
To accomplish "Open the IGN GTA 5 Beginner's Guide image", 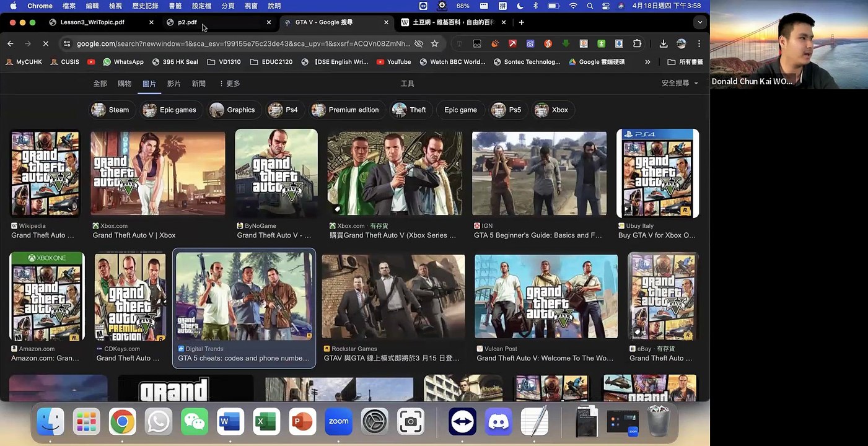I will (x=539, y=173).
